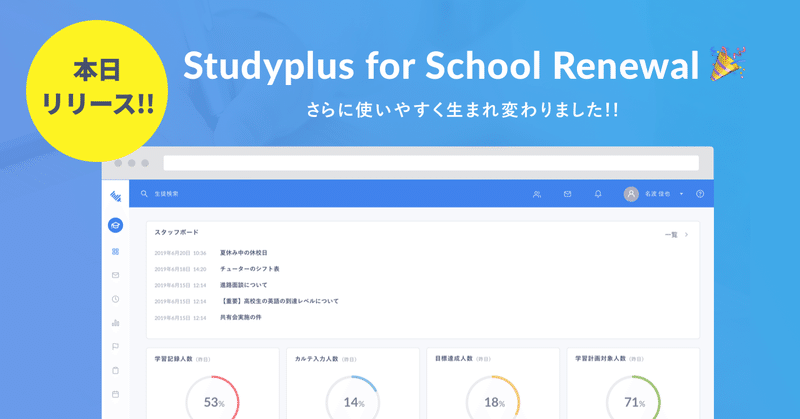Image resolution: width=800 pixels, height=419 pixels.
Task: Click the Studyplus logo in the sidebar
Action: click(116, 196)
